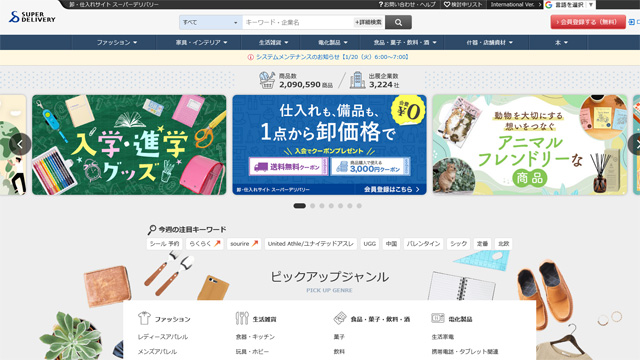Screen dimensions: 640x360
Task: Expand the 什器・店舗資材 menu
Action: [489, 42]
